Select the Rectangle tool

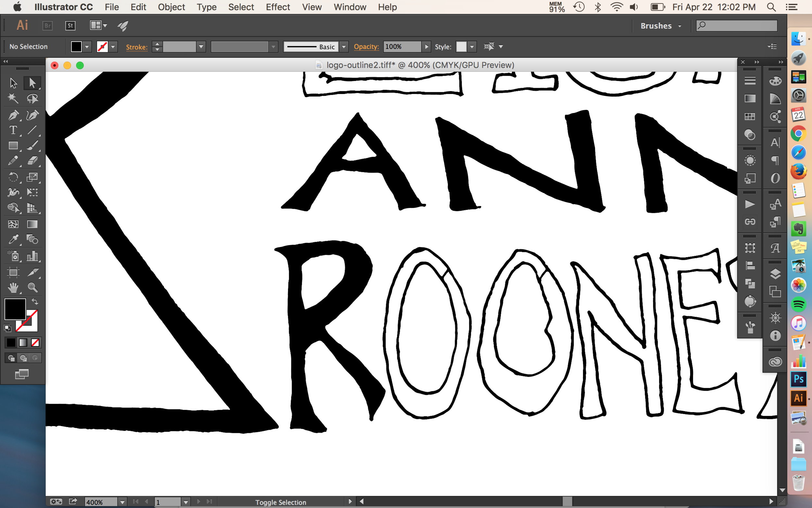tap(13, 146)
